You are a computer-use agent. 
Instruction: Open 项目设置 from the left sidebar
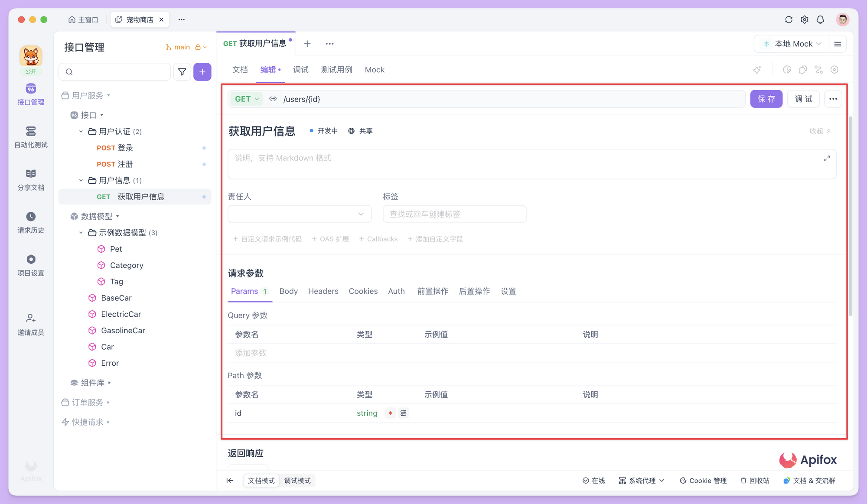(30, 265)
